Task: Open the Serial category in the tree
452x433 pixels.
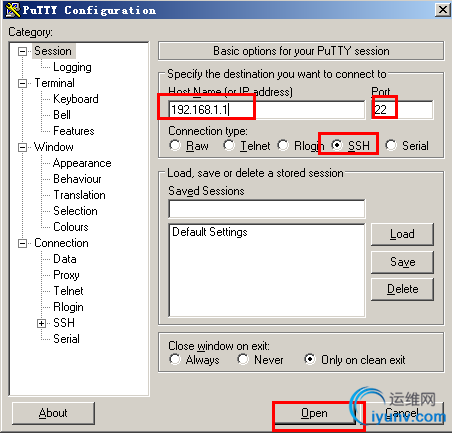Action: [66, 339]
